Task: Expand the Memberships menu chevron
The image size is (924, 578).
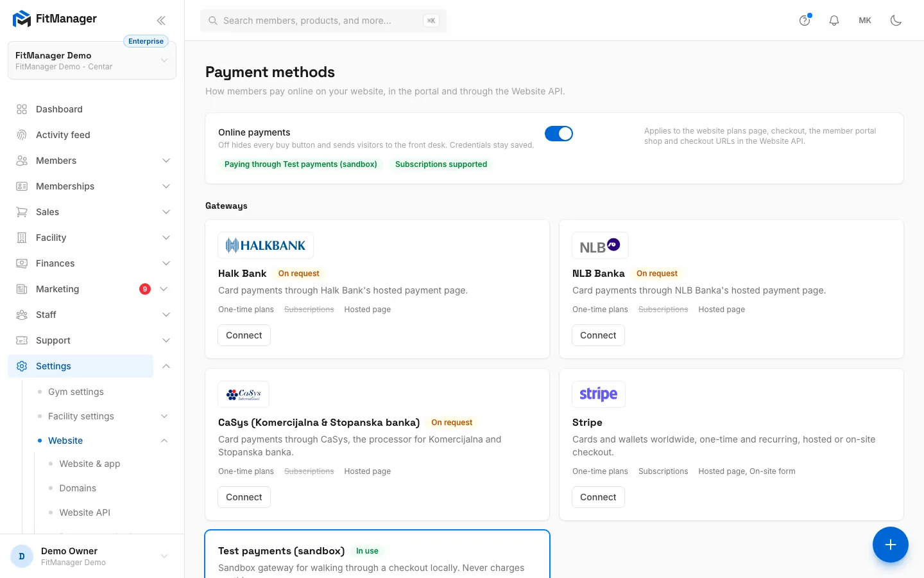Action: (x=166, y=186)
